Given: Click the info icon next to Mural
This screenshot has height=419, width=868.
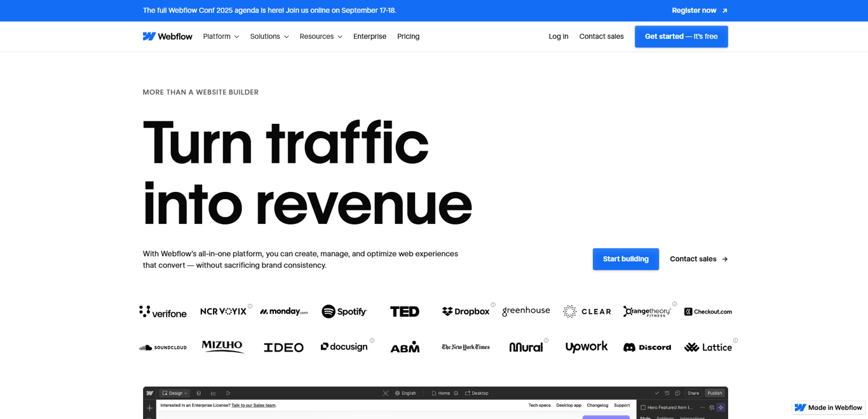Looking at the screenshot, I should pos(546,341).
